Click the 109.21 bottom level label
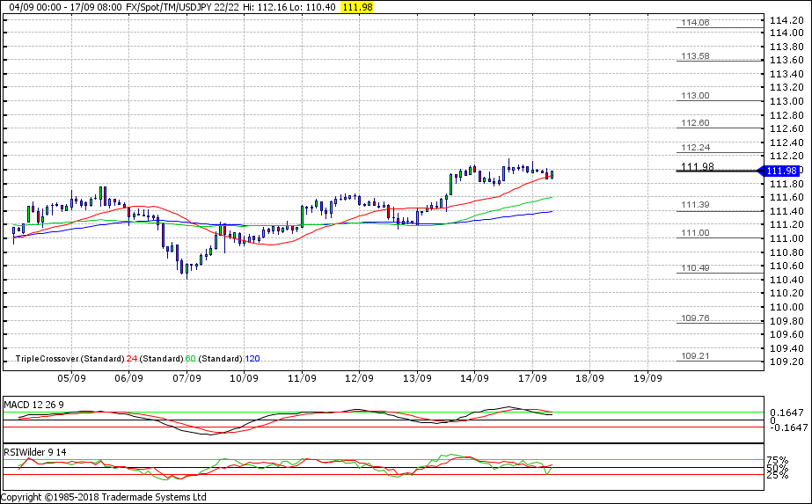 696,356
